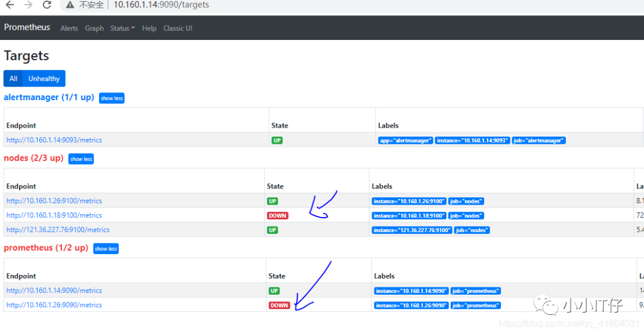
Task: Click UP badge for 10.160.1.14:9090
Action: 274,291
